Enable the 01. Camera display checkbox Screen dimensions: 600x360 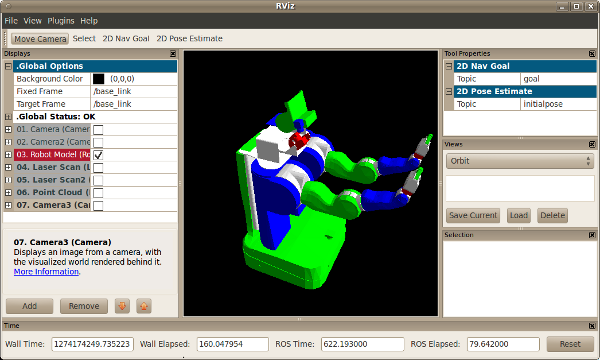click(x=98, y=130)
